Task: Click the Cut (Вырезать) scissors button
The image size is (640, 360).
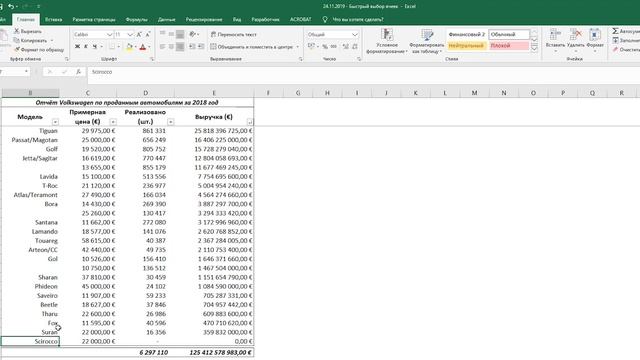Action: (x=27, y=31)
